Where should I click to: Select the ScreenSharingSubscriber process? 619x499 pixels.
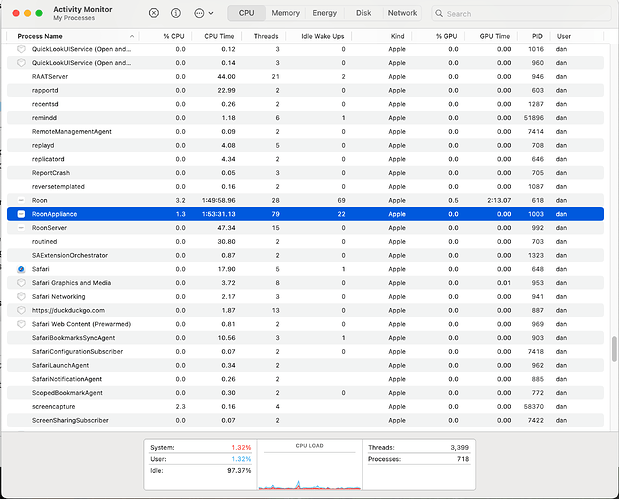point(305,420)
